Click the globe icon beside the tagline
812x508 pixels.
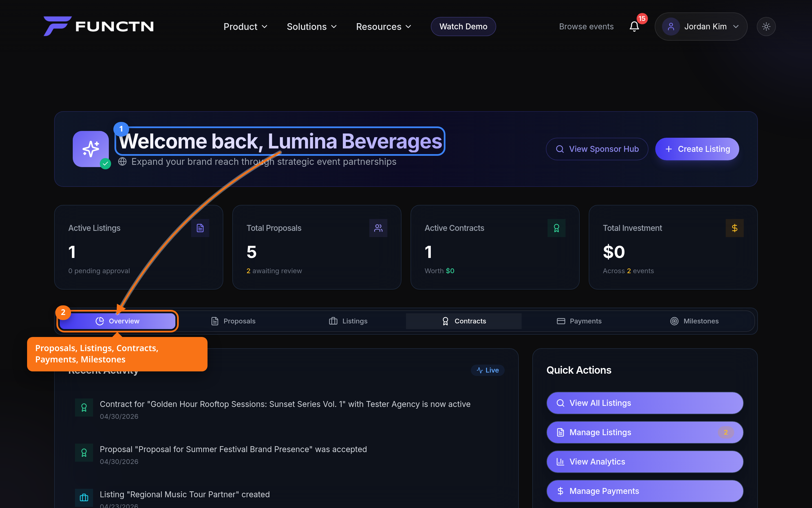(122, 162)
